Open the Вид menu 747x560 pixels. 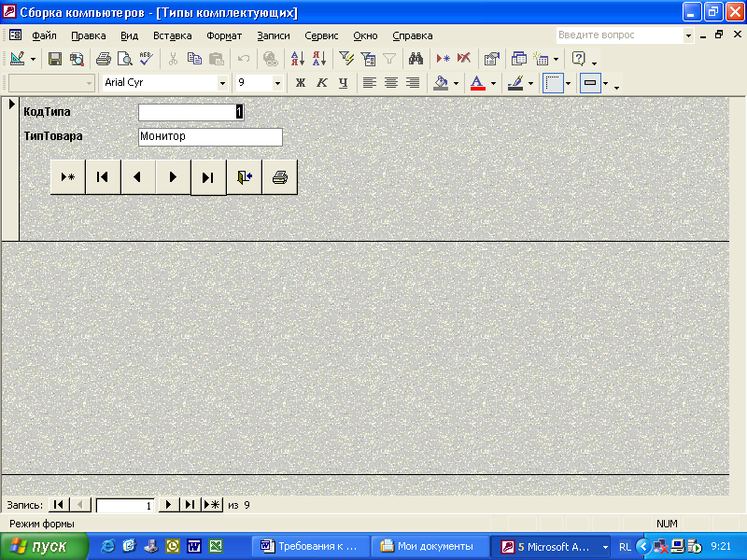129,35
